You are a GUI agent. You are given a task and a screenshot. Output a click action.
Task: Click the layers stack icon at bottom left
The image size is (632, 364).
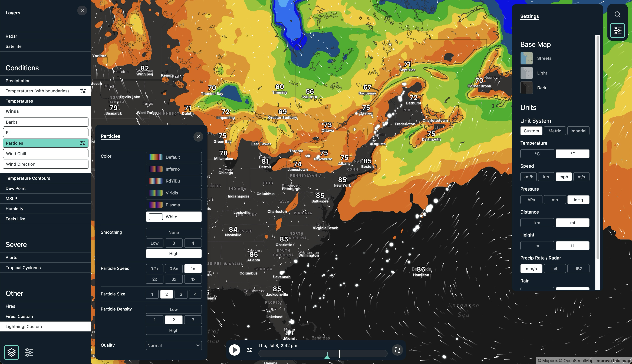(12, 352)
